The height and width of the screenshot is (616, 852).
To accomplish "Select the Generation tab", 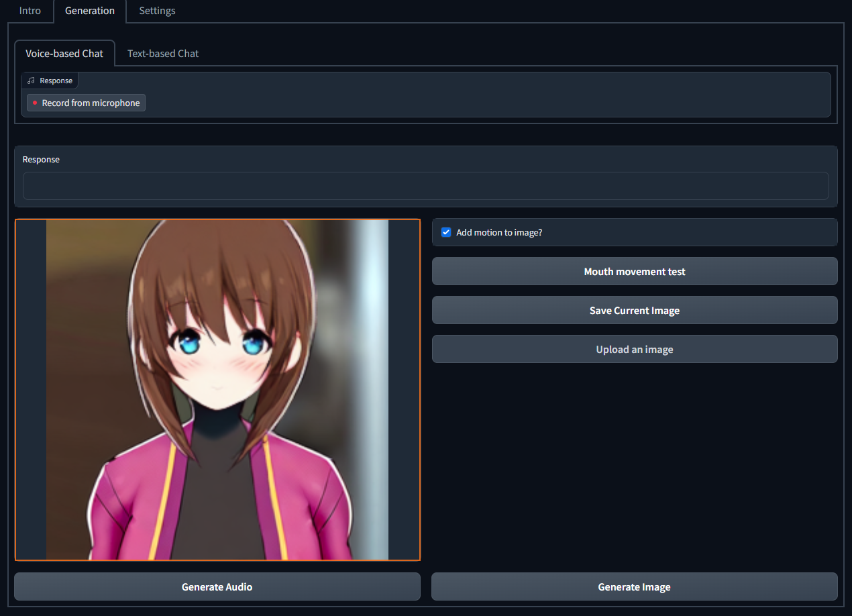I will tap(90, 11).
